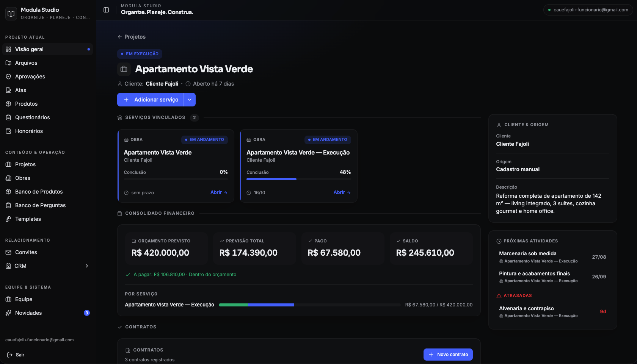The height and width of the screenshot is (364, 637).
Task: Click the Por Serviço budget progress bar
Action: (x=310, y=305)
